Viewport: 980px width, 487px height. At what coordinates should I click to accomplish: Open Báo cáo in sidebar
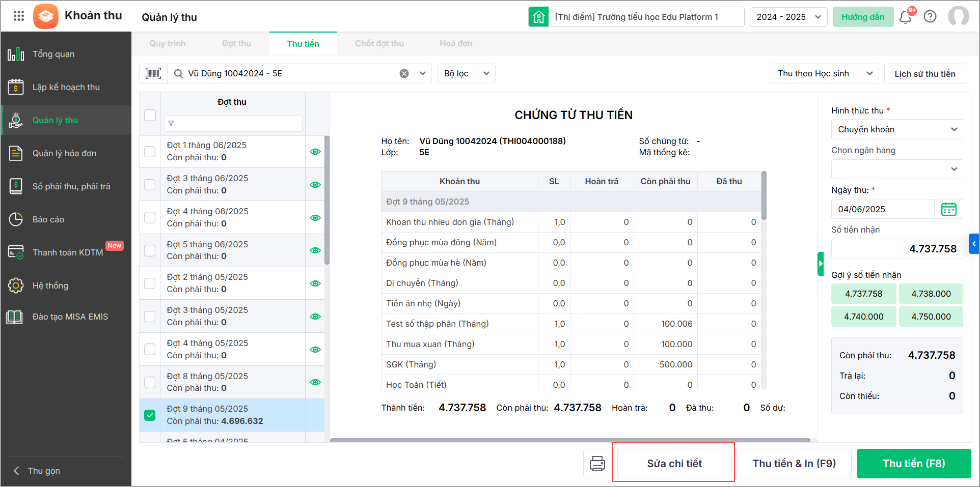tap(48, 219)
